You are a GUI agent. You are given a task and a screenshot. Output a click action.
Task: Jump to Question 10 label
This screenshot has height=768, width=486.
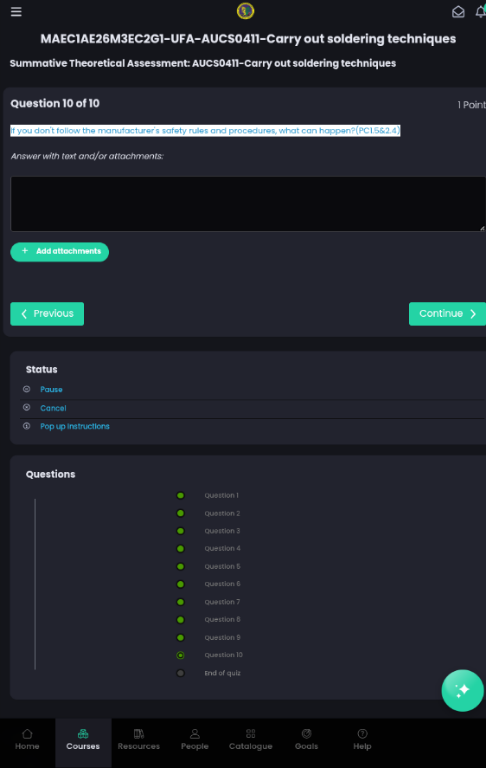pos(223,655)
